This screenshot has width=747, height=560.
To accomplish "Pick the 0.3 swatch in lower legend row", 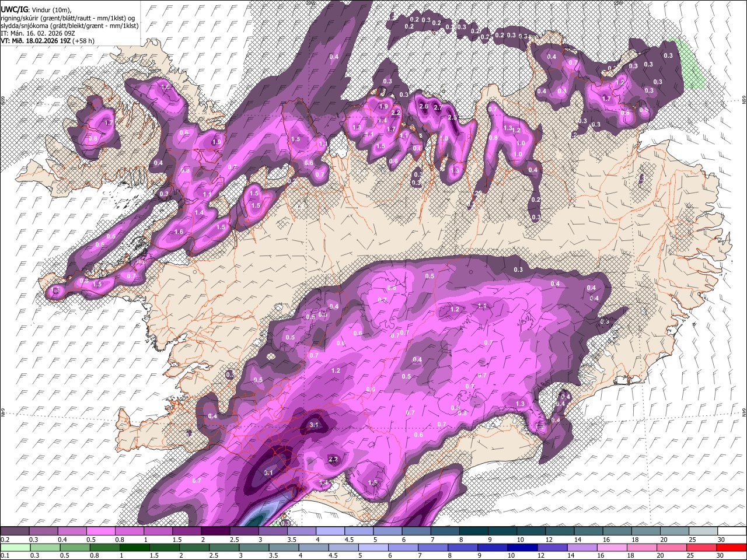I will 45,547.
